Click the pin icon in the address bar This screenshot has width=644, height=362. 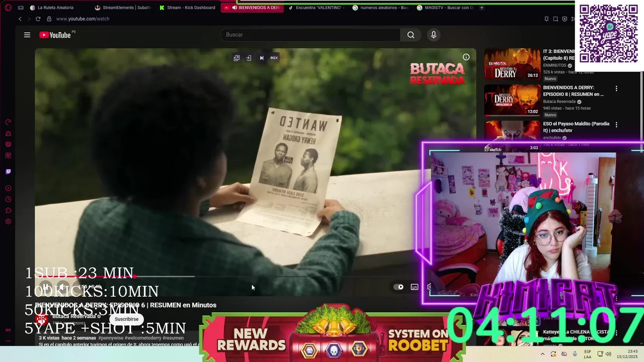[x=546, y=19]
